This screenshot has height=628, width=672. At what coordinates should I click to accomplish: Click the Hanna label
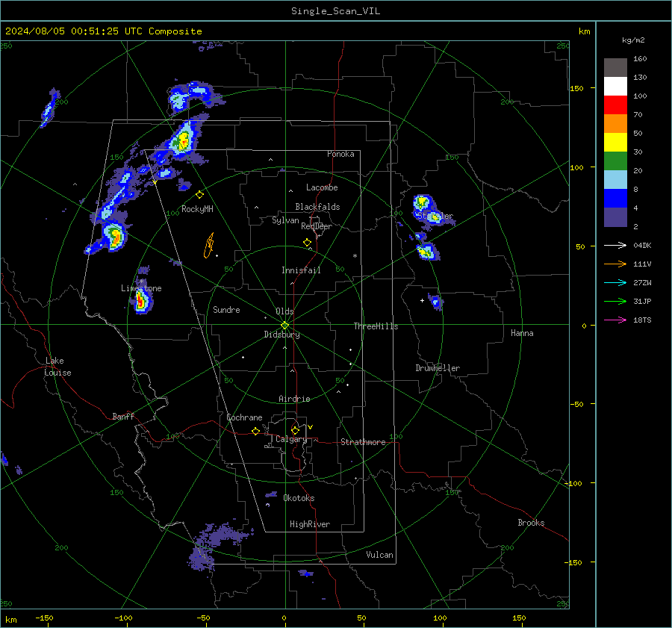point(522,333)
